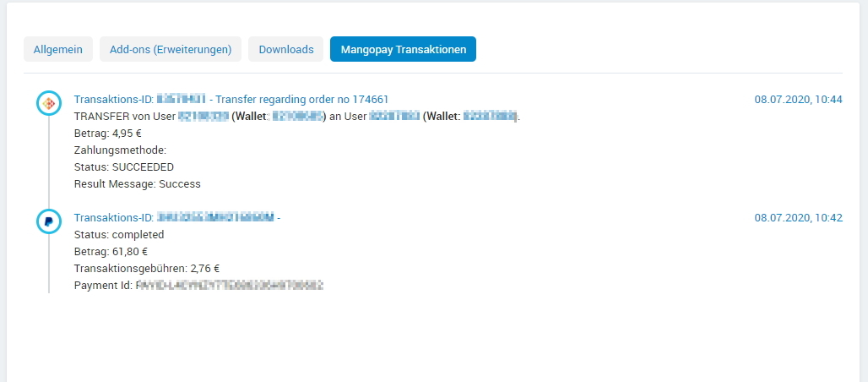
Task: Open transfer regarding order no 174661 link
Action: point(301,99)
